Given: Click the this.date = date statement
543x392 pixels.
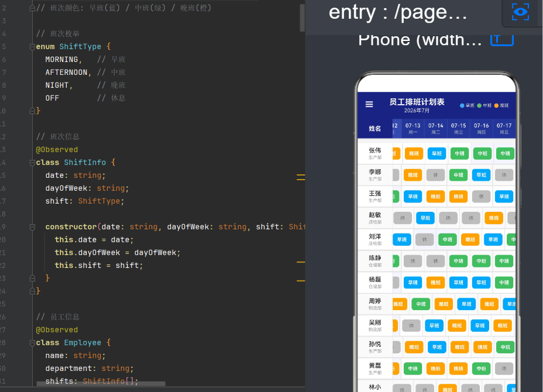Looking at the screenshot, I should tap(94, 240).
